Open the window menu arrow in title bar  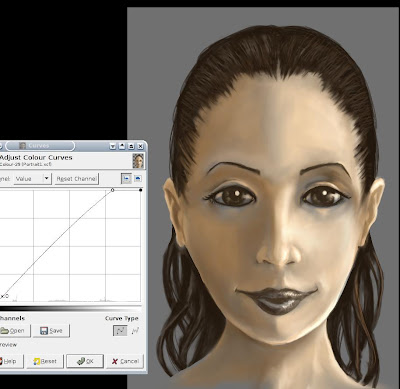(113, 146)
